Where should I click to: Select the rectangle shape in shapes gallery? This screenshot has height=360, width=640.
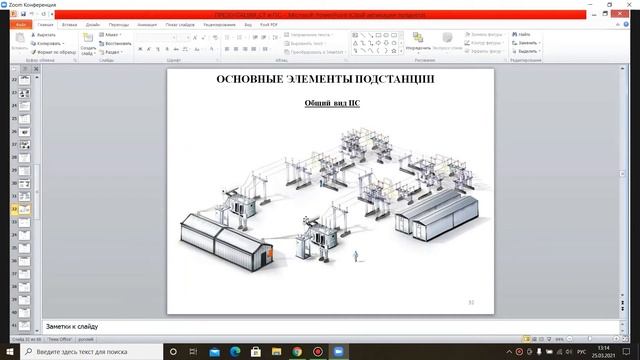tap(378, 35)
